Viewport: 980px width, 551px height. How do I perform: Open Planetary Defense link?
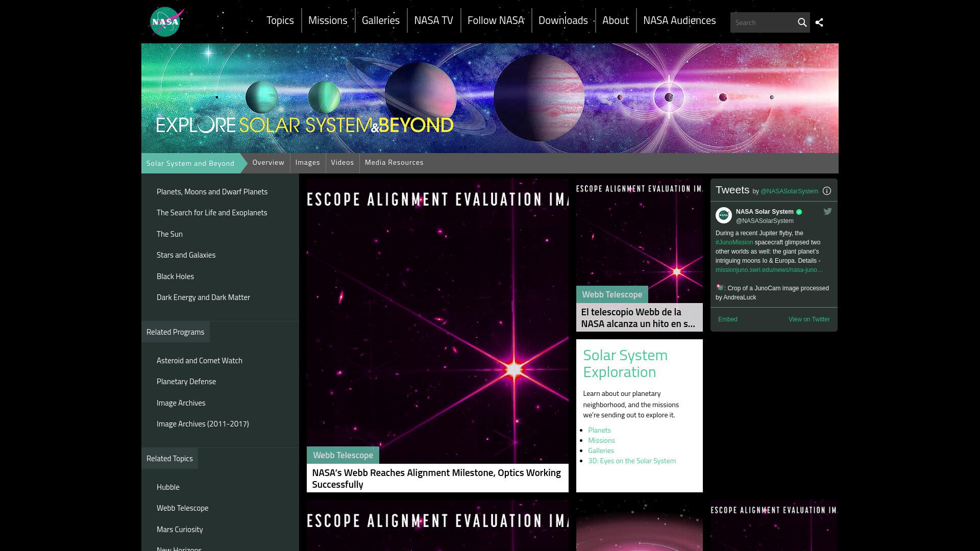point(186,382)
